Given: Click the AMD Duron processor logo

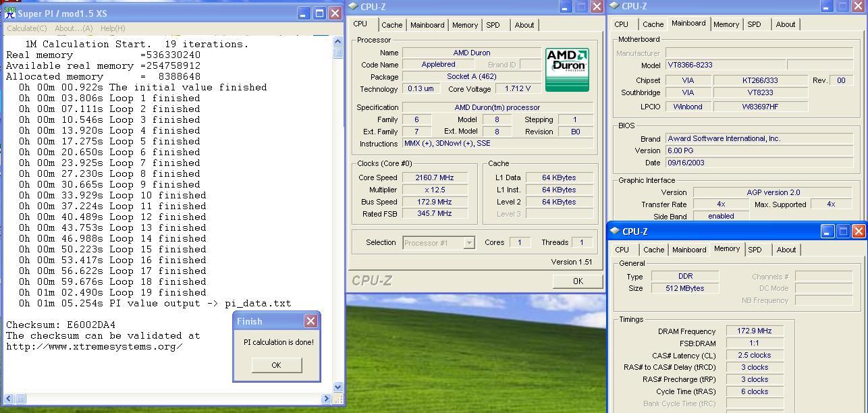Looking at the screenshot, I should (x=567, y=70).
